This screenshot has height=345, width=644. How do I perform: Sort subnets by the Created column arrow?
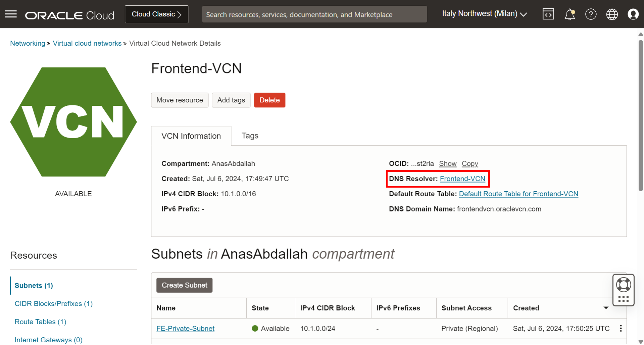(x=606, y=308)
